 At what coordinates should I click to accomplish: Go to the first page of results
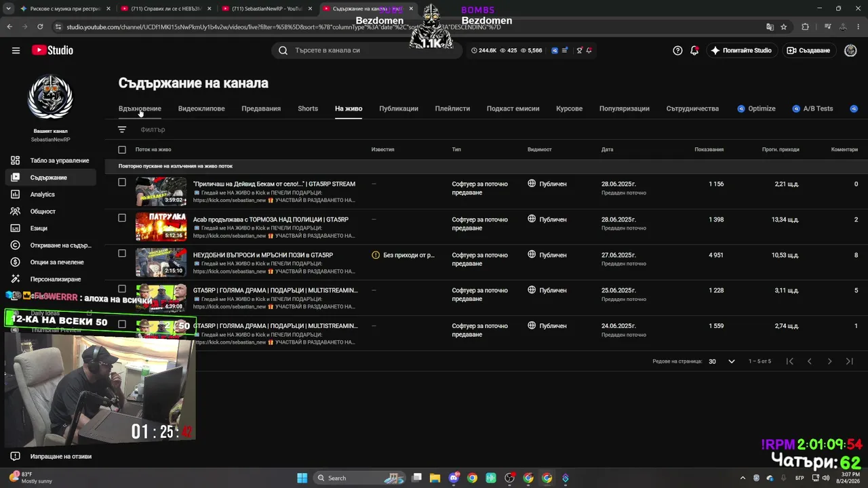tap(789, 361)
